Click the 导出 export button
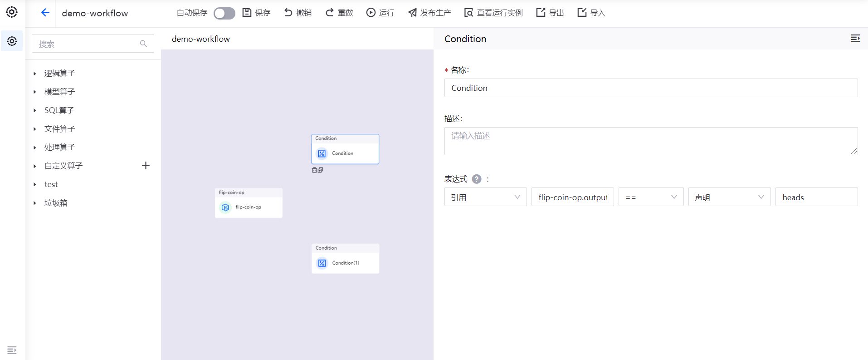Viewport: 868px width, 360px height. point(550,13)
